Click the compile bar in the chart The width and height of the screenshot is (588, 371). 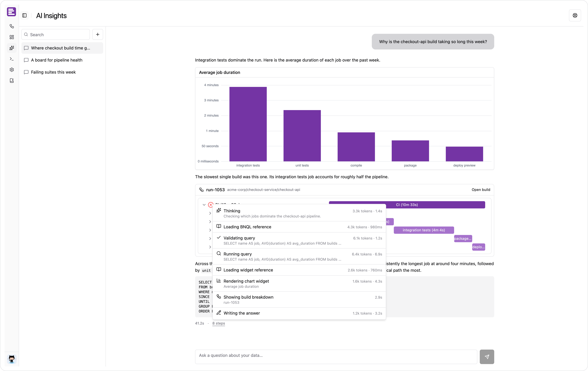pyautogui.click(x=356, y=147)
